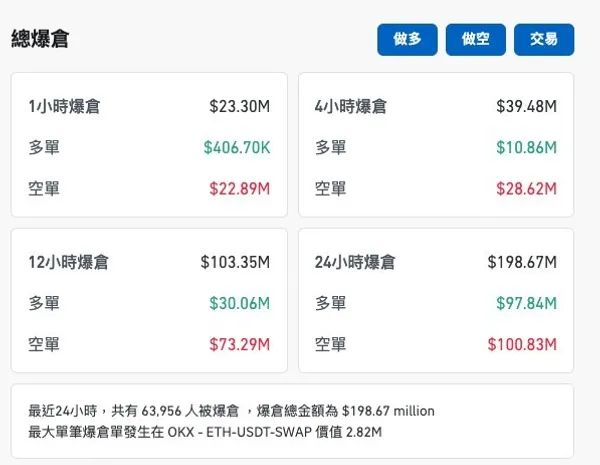Select the red $22.89M short value
Viewport: 600px width, 465px height.
click(240, 187)
